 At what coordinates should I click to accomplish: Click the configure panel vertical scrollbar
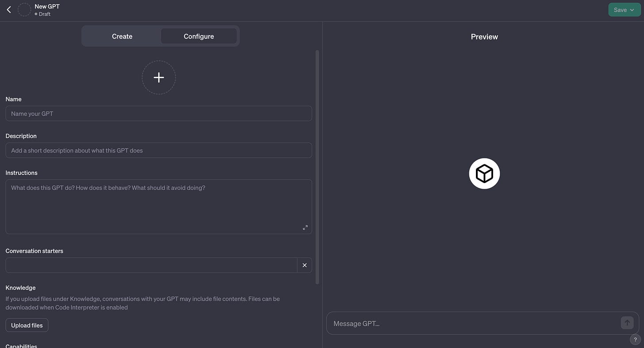pyautogui.click(x=317, y=167)
